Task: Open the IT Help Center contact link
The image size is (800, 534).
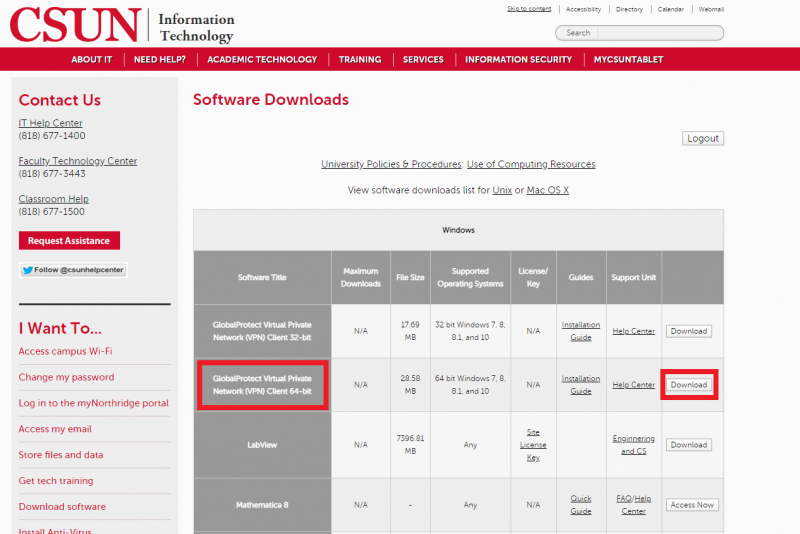Action: (50, 123)
